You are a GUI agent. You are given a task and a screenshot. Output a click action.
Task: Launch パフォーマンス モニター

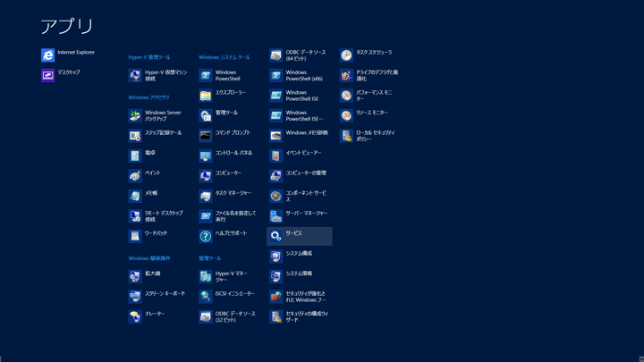[370, 96]
